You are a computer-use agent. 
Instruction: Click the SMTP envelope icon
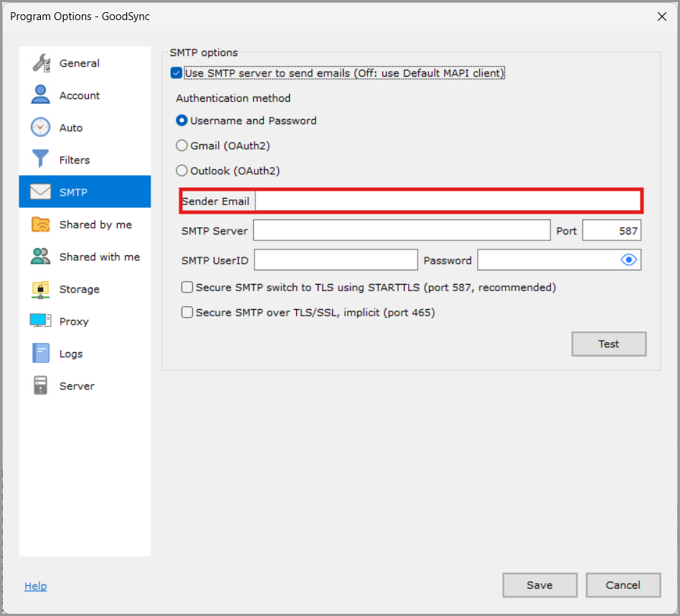[40, 191]
